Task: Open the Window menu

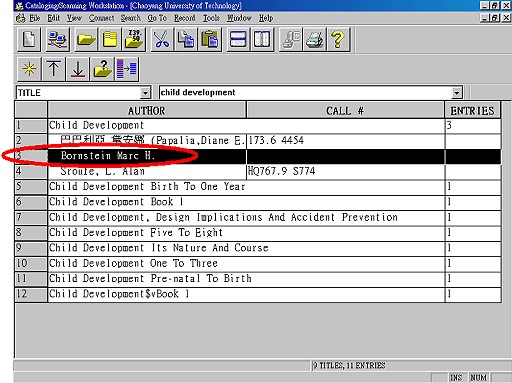Action: [x=239, y=18]
